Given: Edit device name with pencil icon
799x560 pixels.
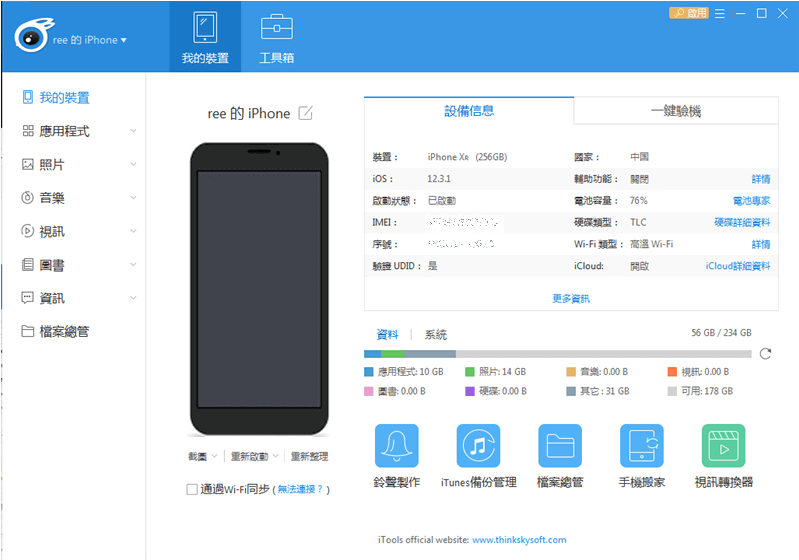Looking at the screenshot, I should [x=305, y=113].
